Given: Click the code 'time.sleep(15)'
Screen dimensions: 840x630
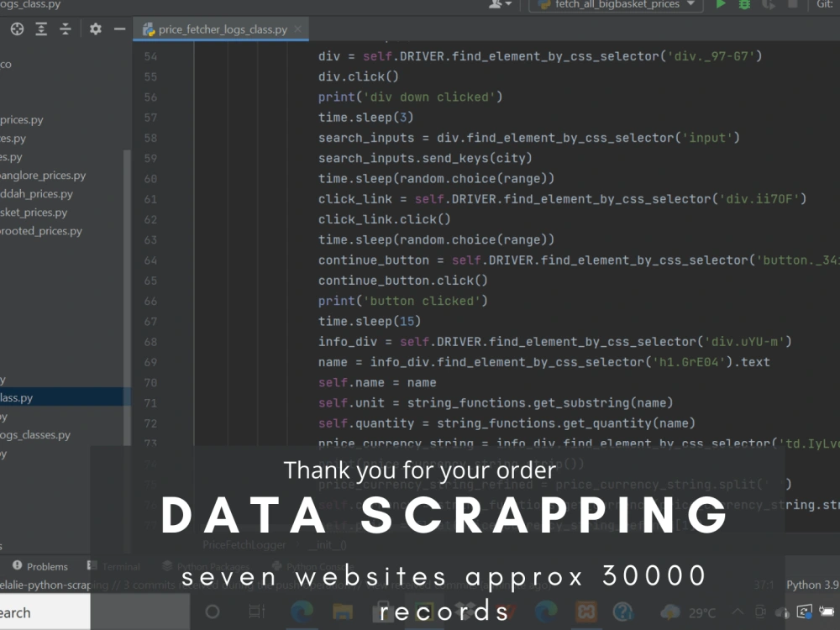Looking at the screenshot, I should tap(370, 321).
